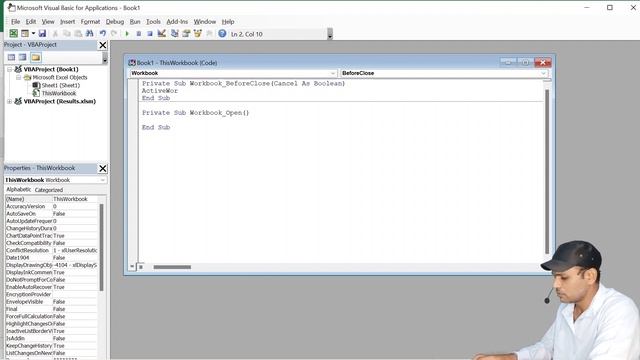Click View Object icon in Project pane
The image size is (640, 360).
point(23,58)
